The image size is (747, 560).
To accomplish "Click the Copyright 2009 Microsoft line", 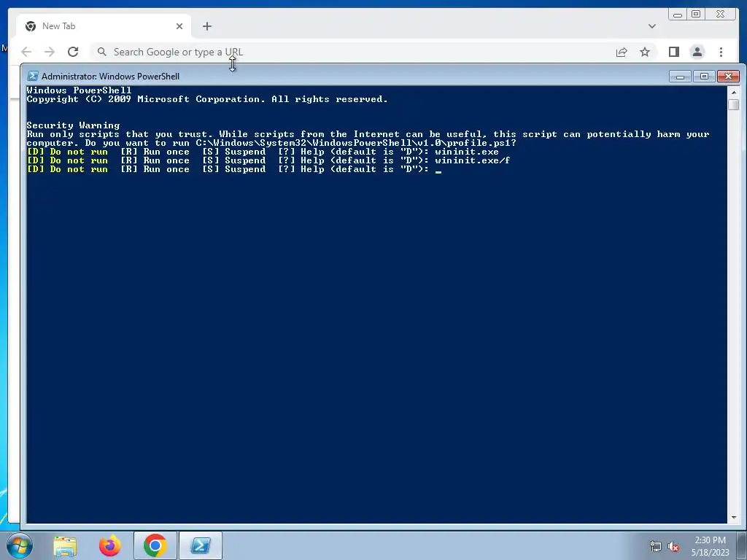I will pyautogui.click(x=207, y=99).
